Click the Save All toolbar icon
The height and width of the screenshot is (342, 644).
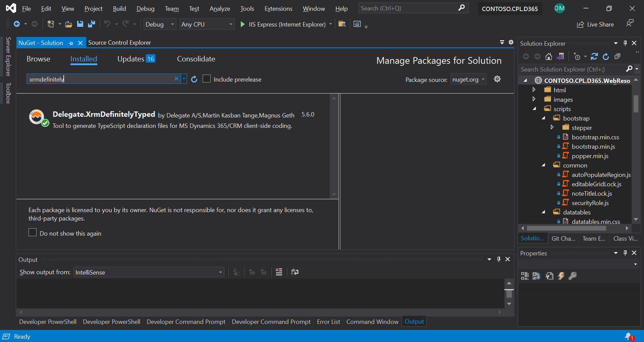click(91, 24)
